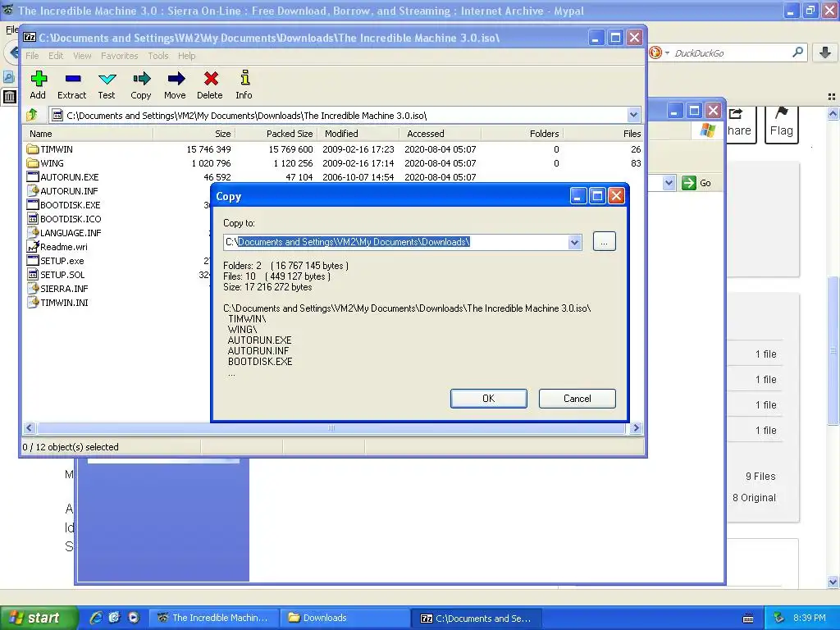Screen dimensions: 840x630
Task: Click the Go arrow button in Explorer window
Action: [x=689, y=183]
